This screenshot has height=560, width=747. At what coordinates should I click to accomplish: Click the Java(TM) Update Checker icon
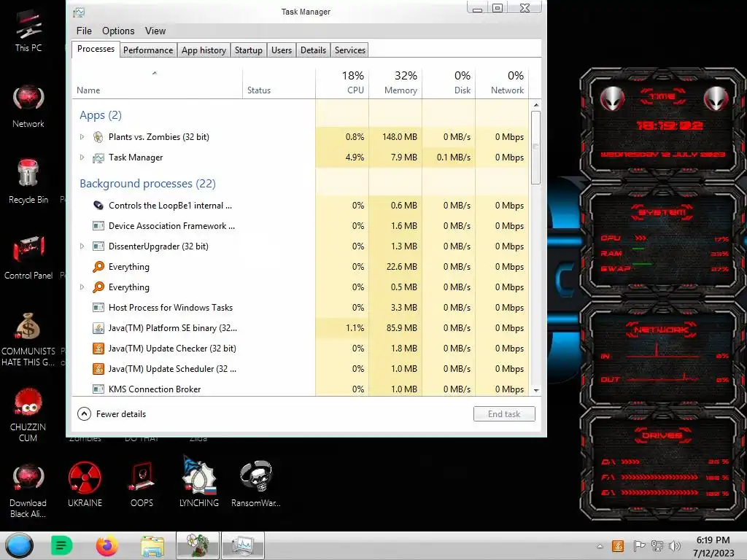pyautogui.click(x=98, y=349)
